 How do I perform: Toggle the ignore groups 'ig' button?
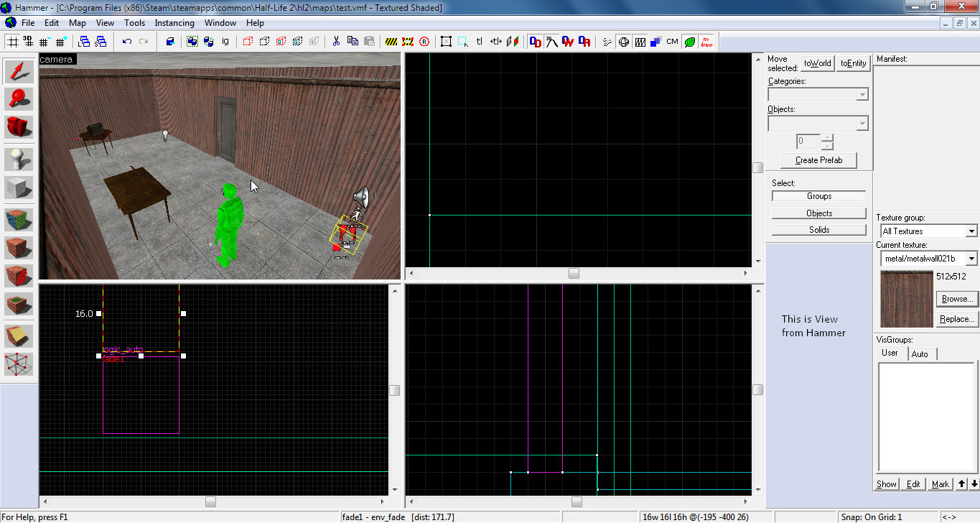pyautogui.click(x=225, y=42)
